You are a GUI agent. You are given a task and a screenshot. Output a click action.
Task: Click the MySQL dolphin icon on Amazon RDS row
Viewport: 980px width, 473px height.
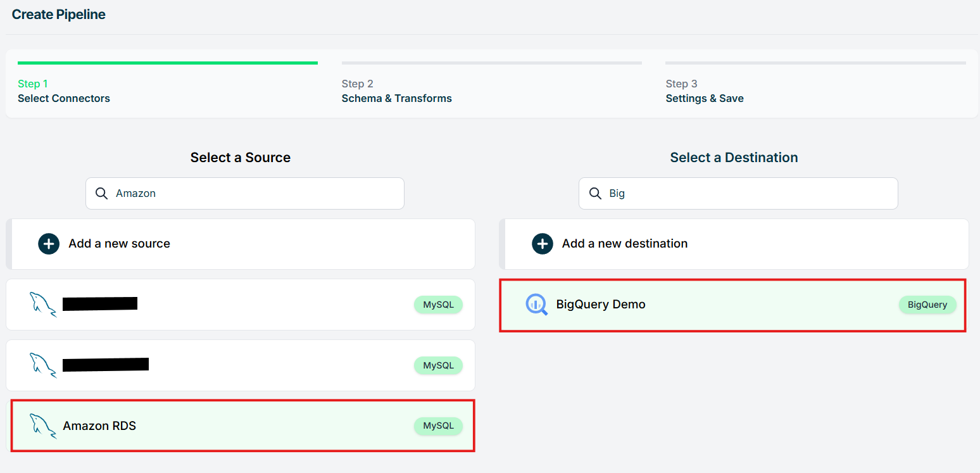pyautogui.click(x=43, y=426)
